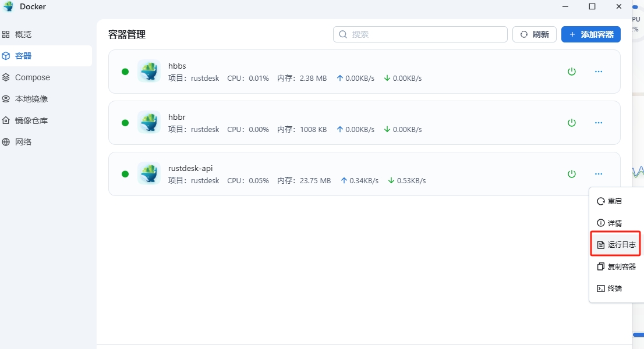Click the 容器管理 page heading
The width and height of the screenshot is (644, 349).
pos(127,34)
